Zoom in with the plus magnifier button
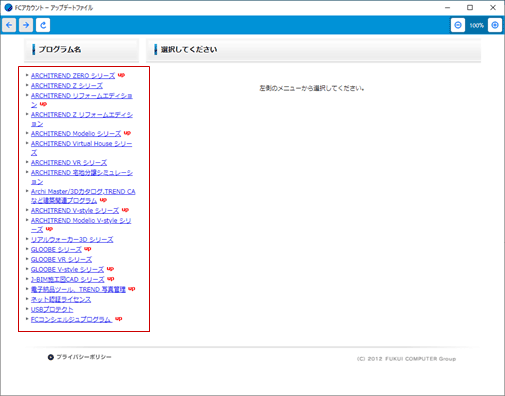The width and height of the screenshot is (505, 396). tap(495, 25)
